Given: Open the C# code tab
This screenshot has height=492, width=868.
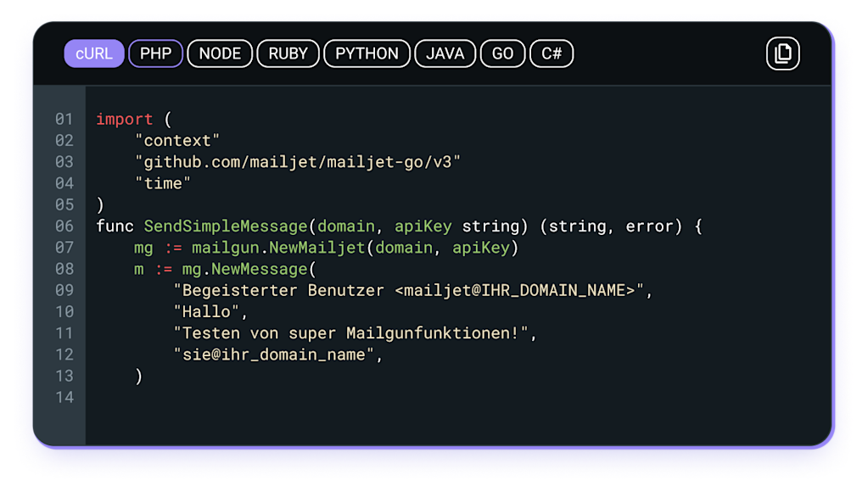Looking at the screenshot, I should point(552,53).
